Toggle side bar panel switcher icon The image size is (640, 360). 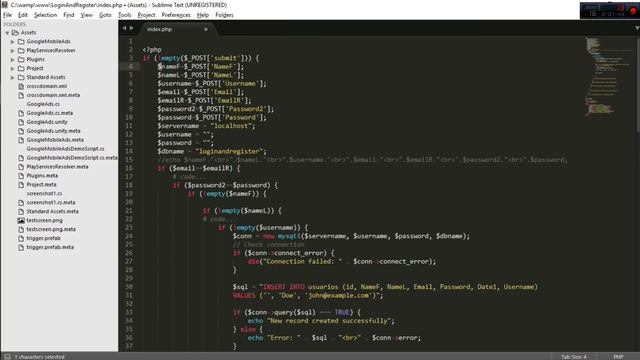7,357
